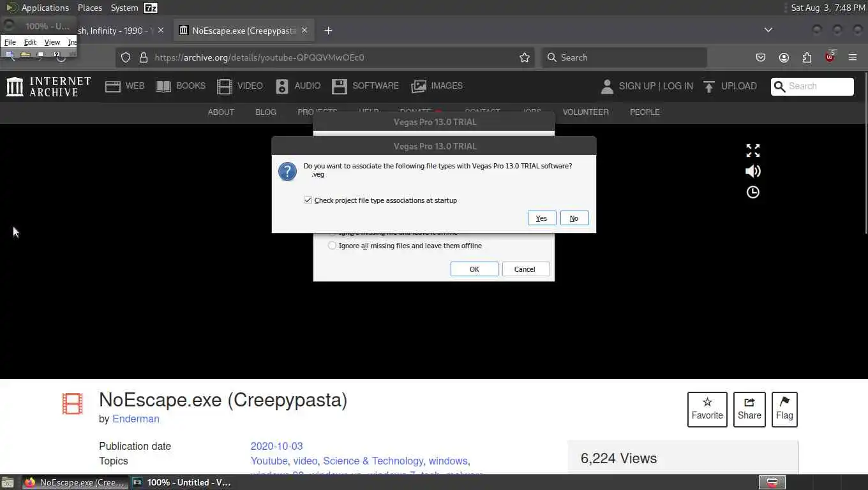Bookmark this page with the star icon
The width and height of the screenshot is (868, 490).
(525, 57)
